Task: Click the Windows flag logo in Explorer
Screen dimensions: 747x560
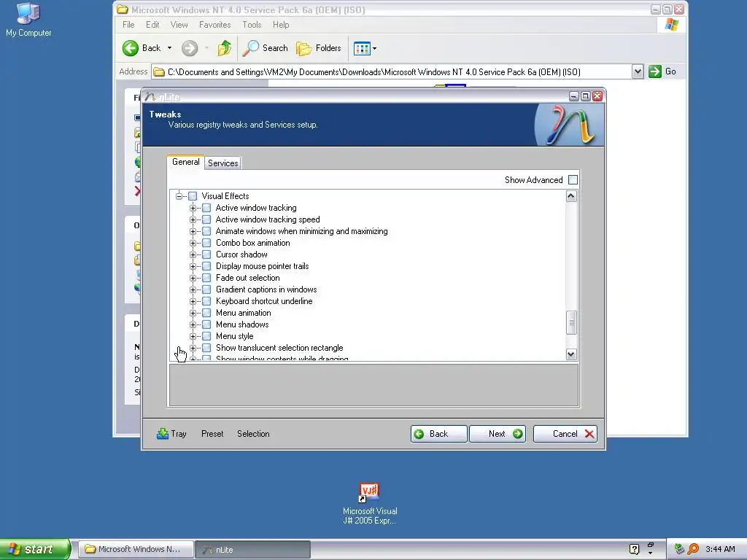Action: click(672, 24)
